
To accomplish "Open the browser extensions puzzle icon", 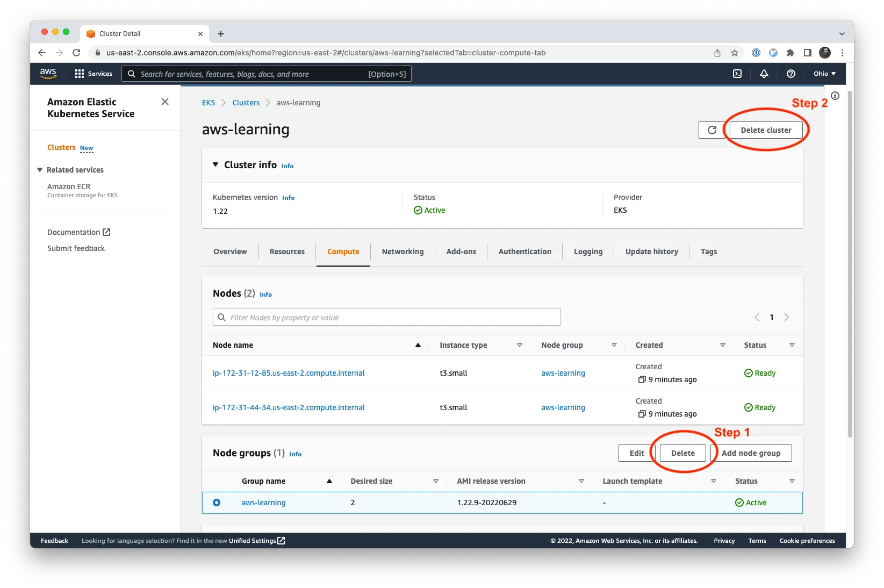I will pyautogui.click(x=790, y=53).
